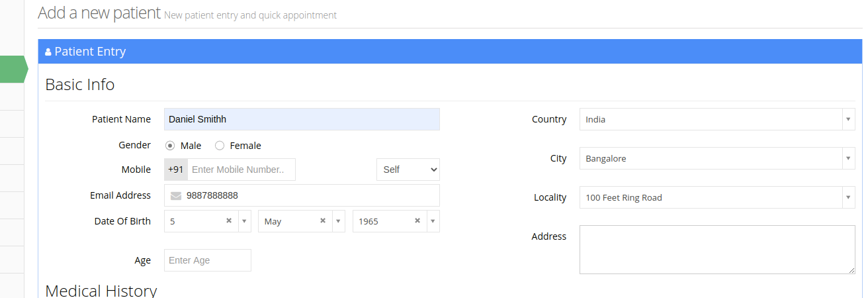Expand the Locality dropdown

[717, 197]
